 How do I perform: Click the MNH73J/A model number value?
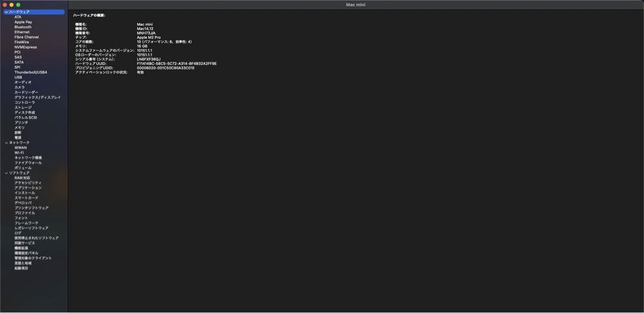coord(146,33)
